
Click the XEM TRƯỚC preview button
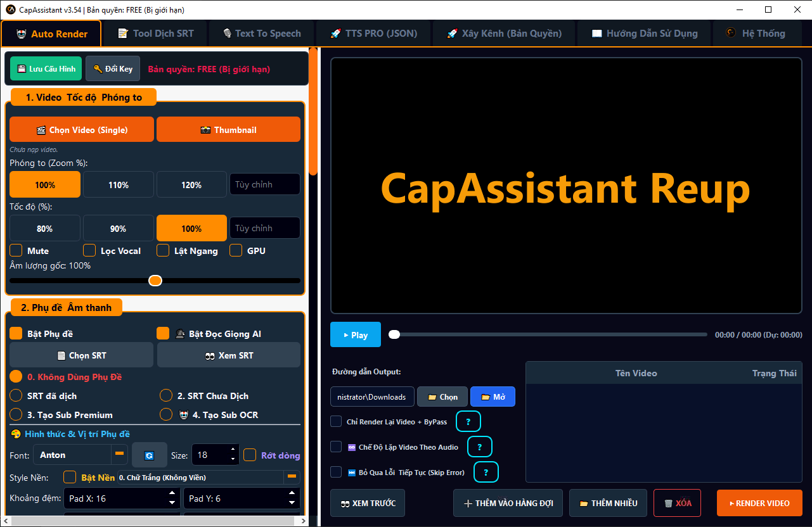pyautogui.click(x=368, y=503)
